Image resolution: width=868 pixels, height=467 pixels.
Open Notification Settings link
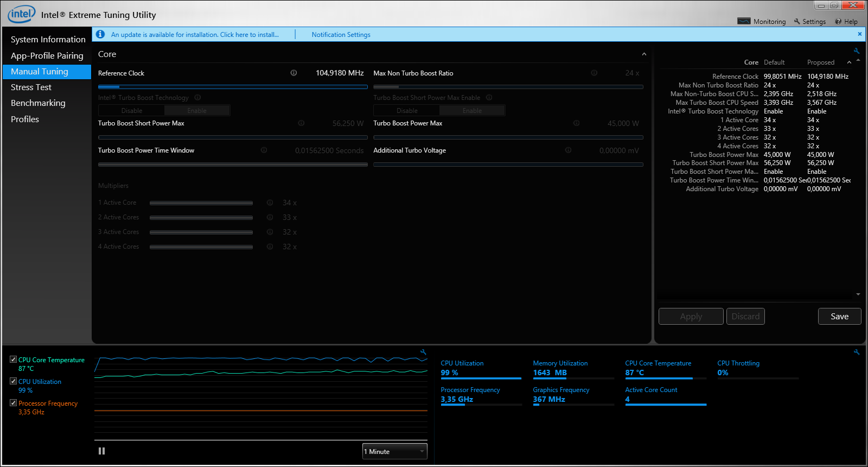(341, 35)
